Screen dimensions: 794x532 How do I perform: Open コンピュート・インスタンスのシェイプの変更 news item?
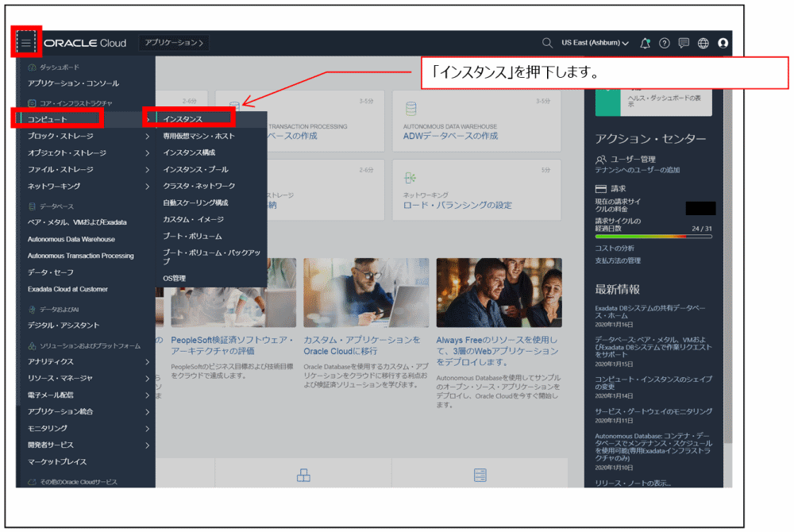click(653, 384)
